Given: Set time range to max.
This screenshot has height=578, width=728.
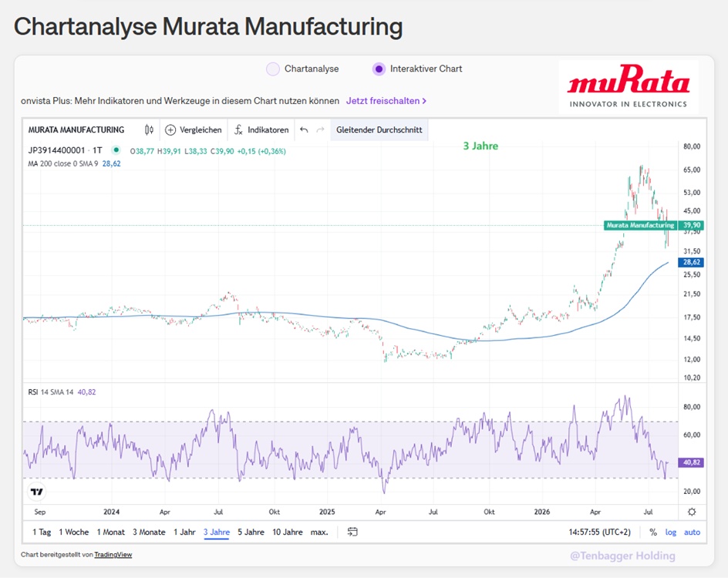Looking at the screenshot, I should pos(319,532).
